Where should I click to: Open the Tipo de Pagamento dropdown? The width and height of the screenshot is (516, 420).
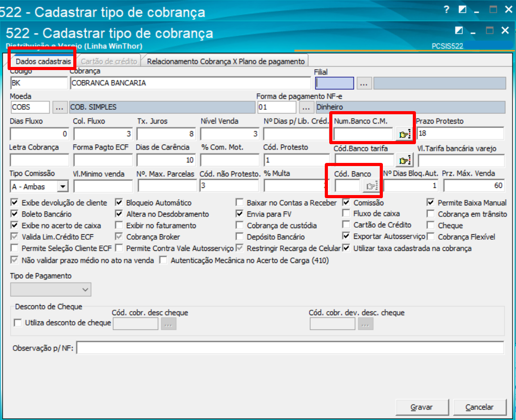(x=50, y=289)
